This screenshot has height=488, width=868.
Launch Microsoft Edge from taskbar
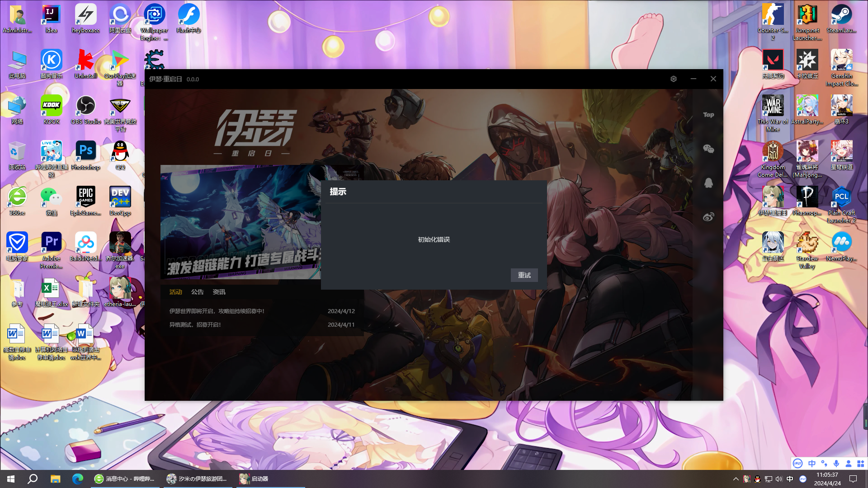pos(77,479)
